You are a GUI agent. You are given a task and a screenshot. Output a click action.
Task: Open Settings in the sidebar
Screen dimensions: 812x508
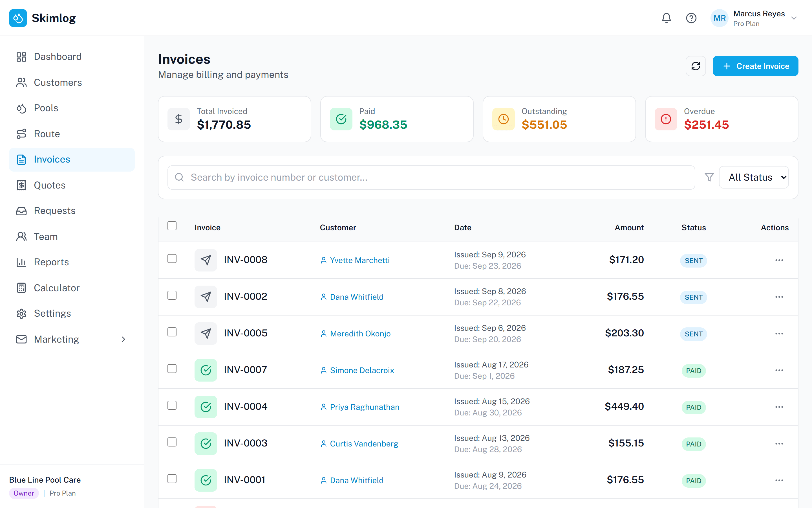[x=72, y=313]
